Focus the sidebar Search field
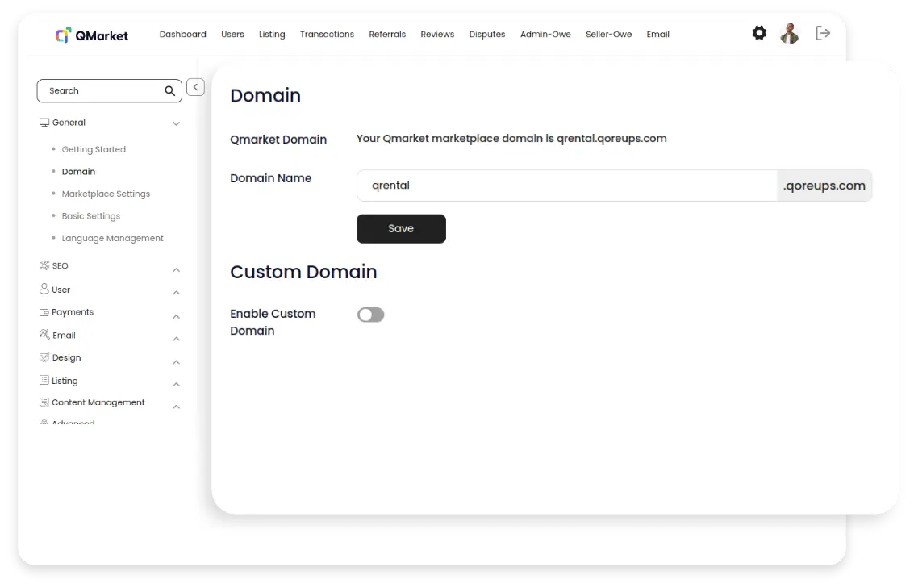The width and height of the screenshot is (914, 588). [101, 91]
